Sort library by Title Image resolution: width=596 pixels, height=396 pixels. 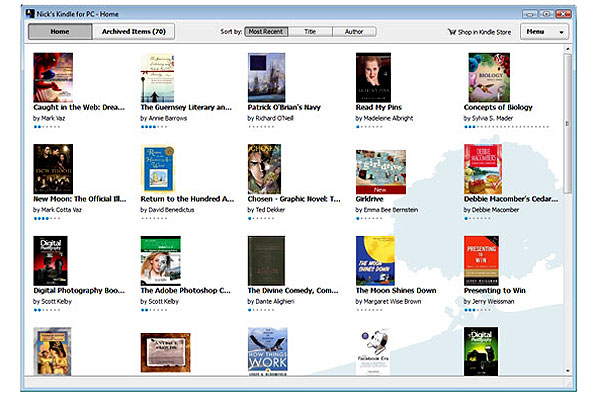[310, 32]
